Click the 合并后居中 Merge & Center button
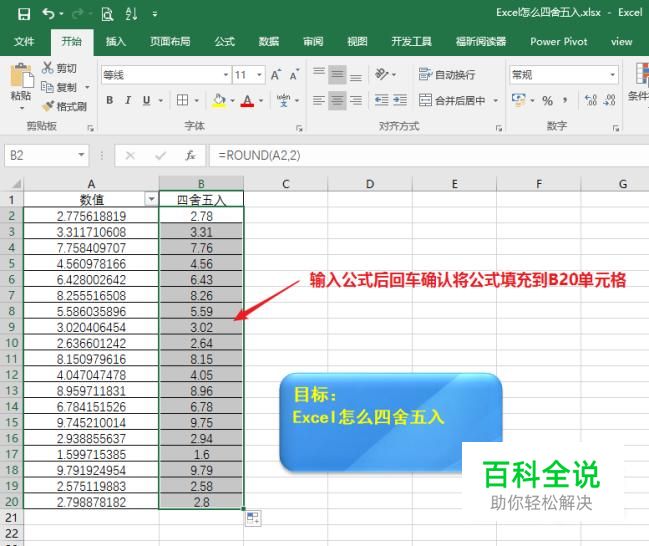The height and width of the screenshot is (546, 649). (452, 100)
